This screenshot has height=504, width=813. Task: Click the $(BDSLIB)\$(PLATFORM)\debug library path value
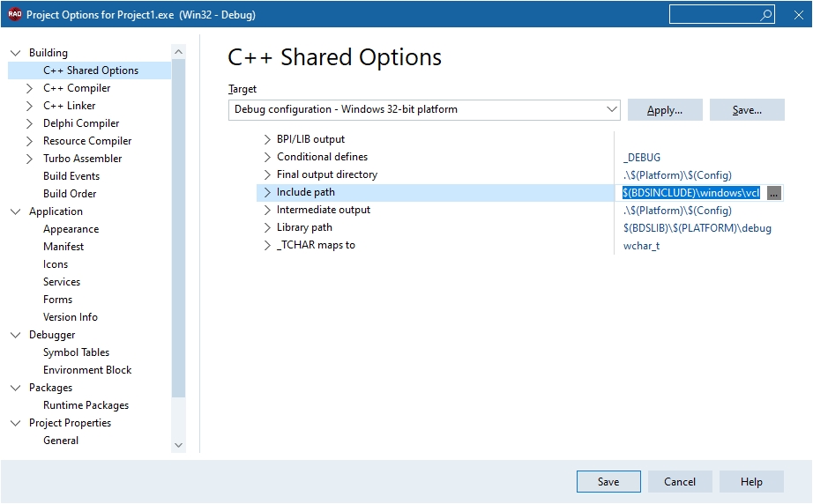tap(697, 228)
